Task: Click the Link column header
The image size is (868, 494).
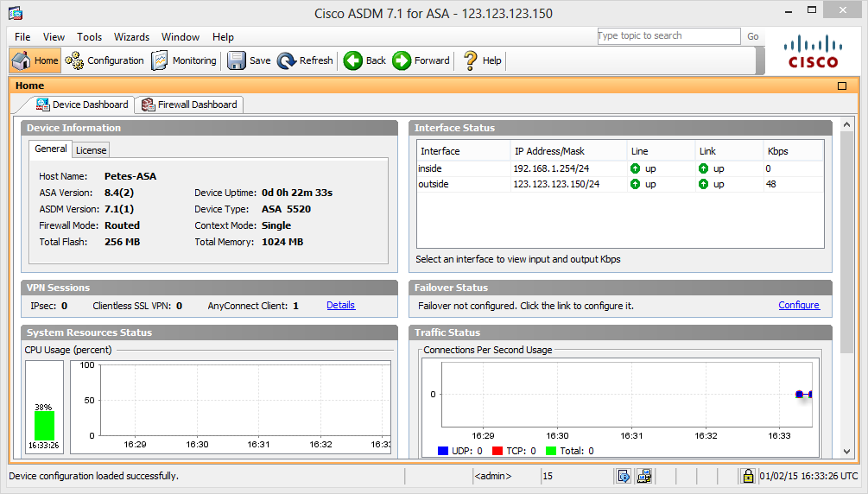Action: 729,151
